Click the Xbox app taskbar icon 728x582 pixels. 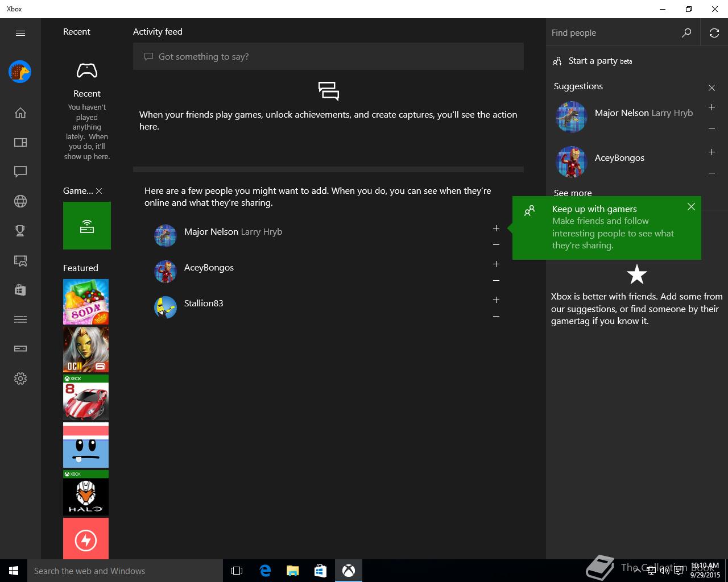tap(349, 571)
